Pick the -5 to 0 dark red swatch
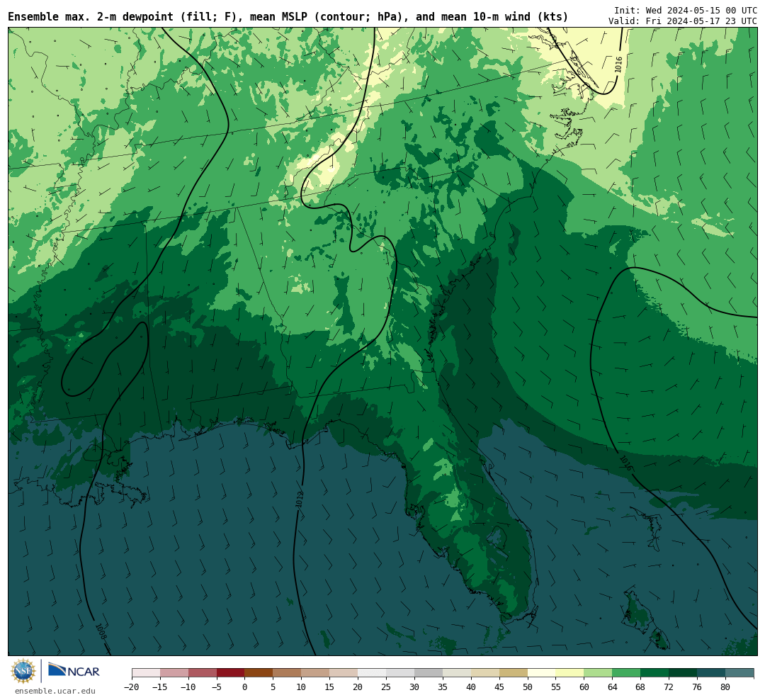765x700 pixels. 231,672
